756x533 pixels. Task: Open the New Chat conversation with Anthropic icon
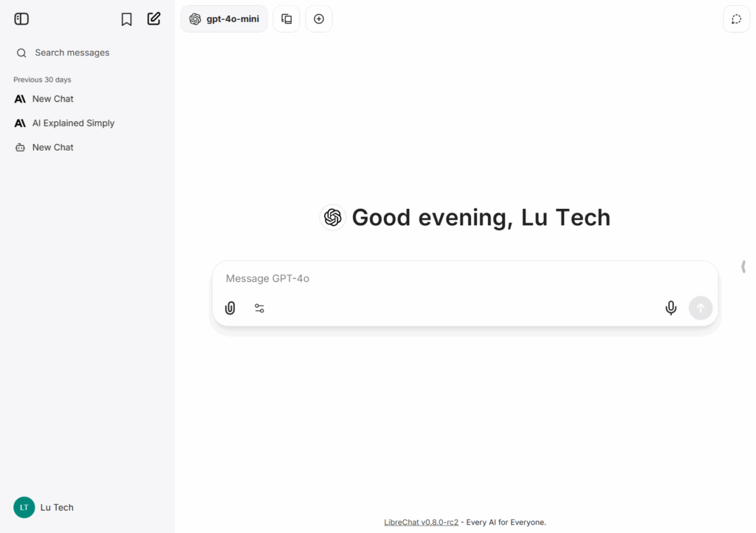click(53, 99)
